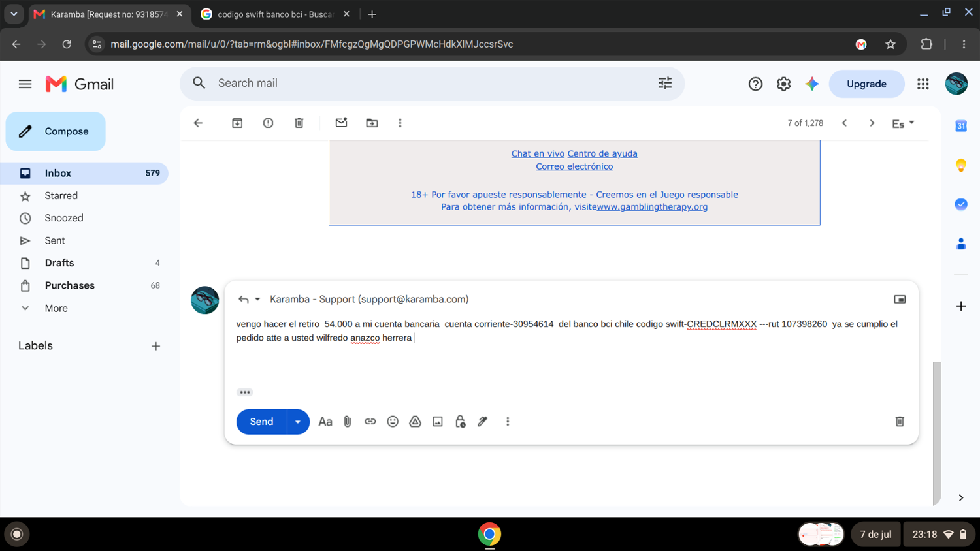
Task: Expand More labels in sidebar
Action: (x=56, y=308)
